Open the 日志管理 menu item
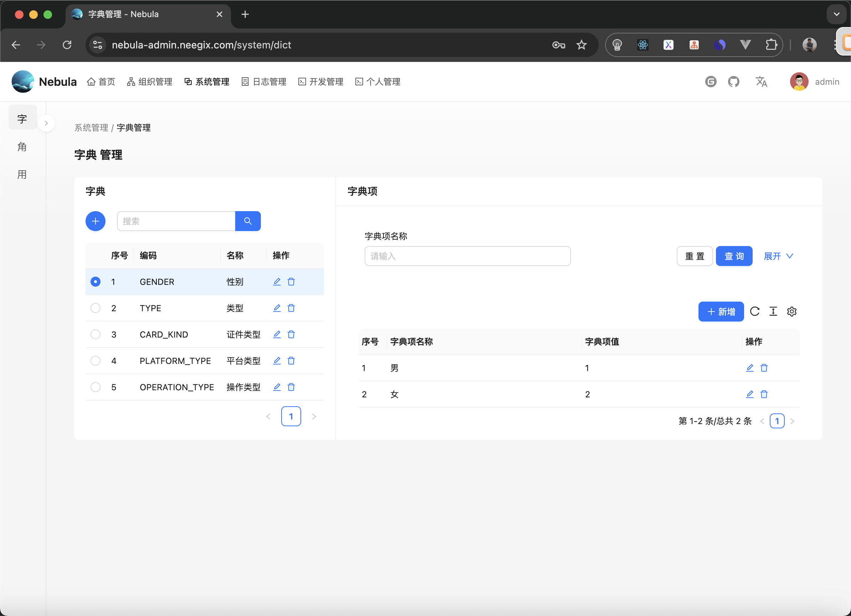This screenshot has height=616, width=851. (x=263, y=81)
